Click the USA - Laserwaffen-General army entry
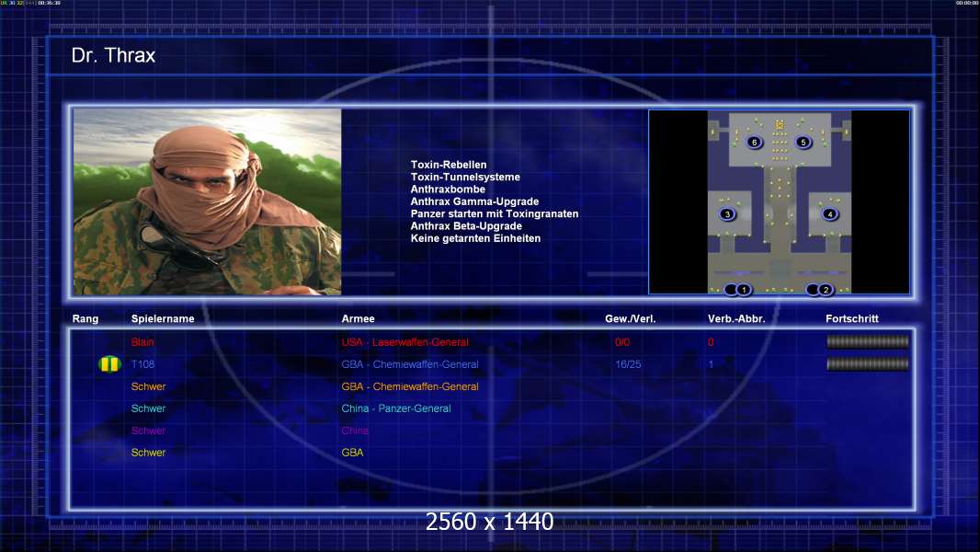Screen dimensions: 980x552 click(405, 342)
